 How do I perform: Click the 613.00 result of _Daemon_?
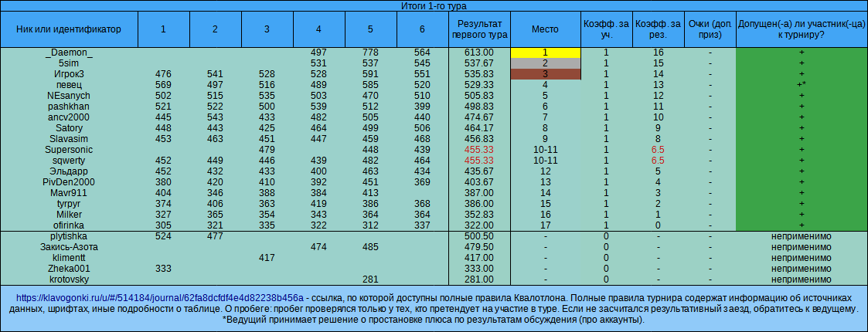(x=479, y=53)
